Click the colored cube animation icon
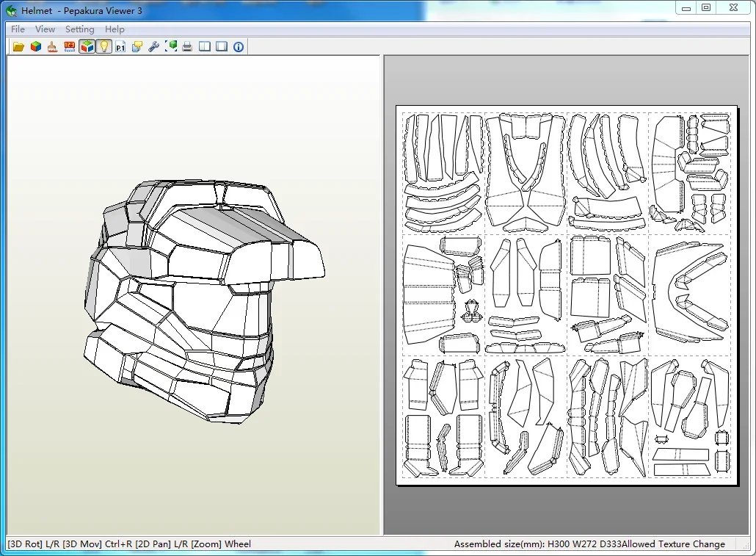Screen dimensions: 756x556 click(36, 47)
